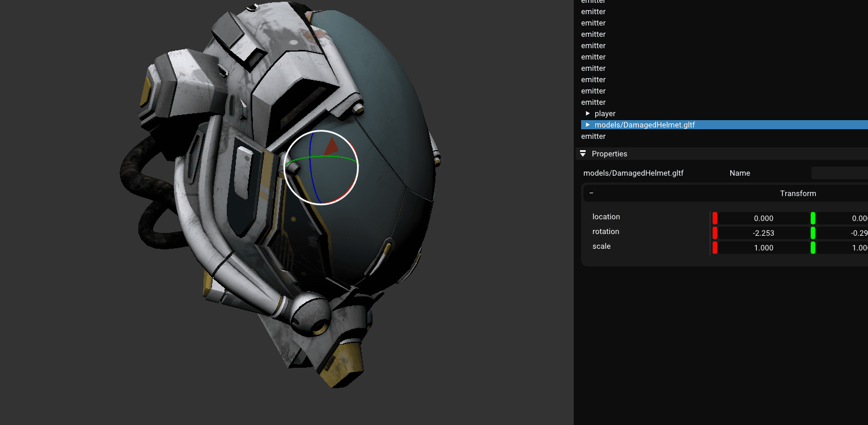Click the red X handle of scale
This screenshot has height=425, width=868.
pyautogui.click(x=715, y=248)
